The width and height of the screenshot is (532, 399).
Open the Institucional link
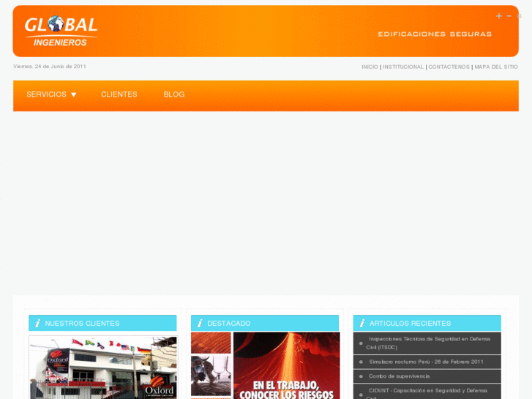[403, 67]
